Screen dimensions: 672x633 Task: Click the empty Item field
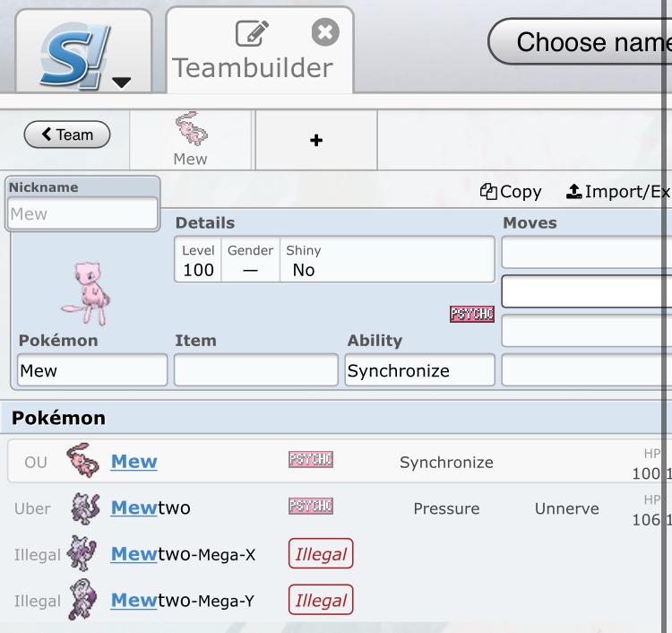(256, 369)
